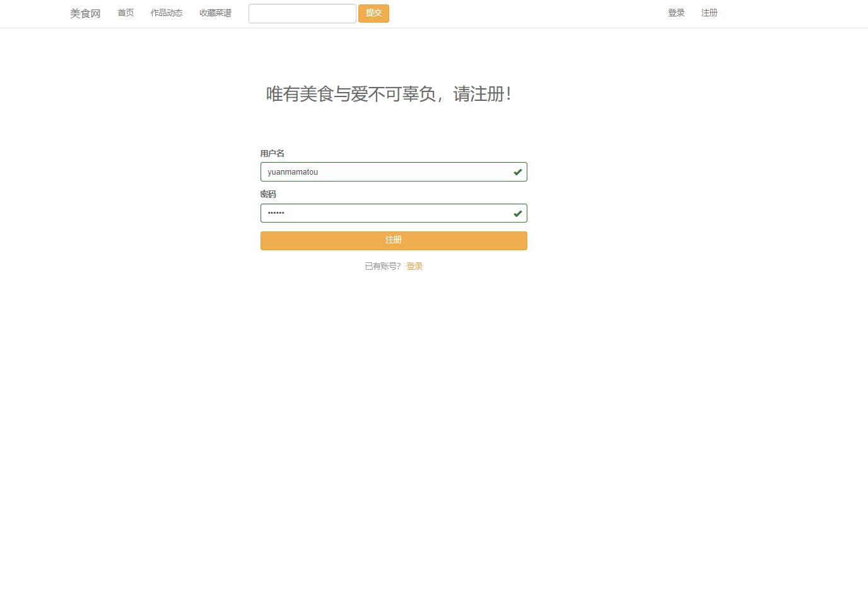Click inside the navbar search box
This screenshot has height=609, width=868.
(302, 13)
